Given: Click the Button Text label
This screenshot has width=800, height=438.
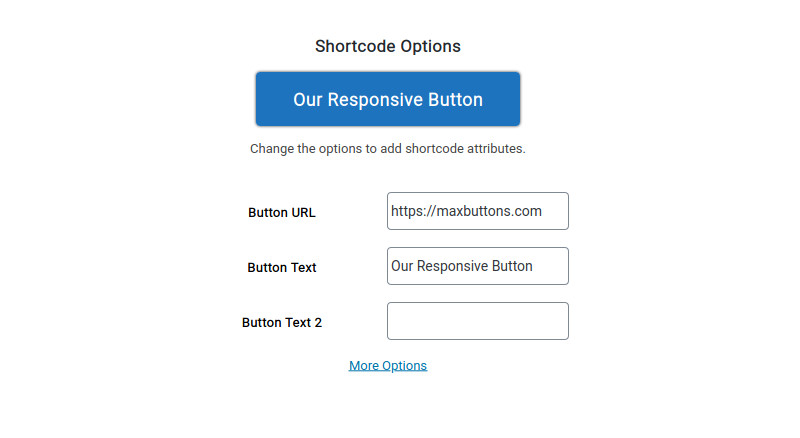Looking at the screenshot, I should click(x=282, y=267).
